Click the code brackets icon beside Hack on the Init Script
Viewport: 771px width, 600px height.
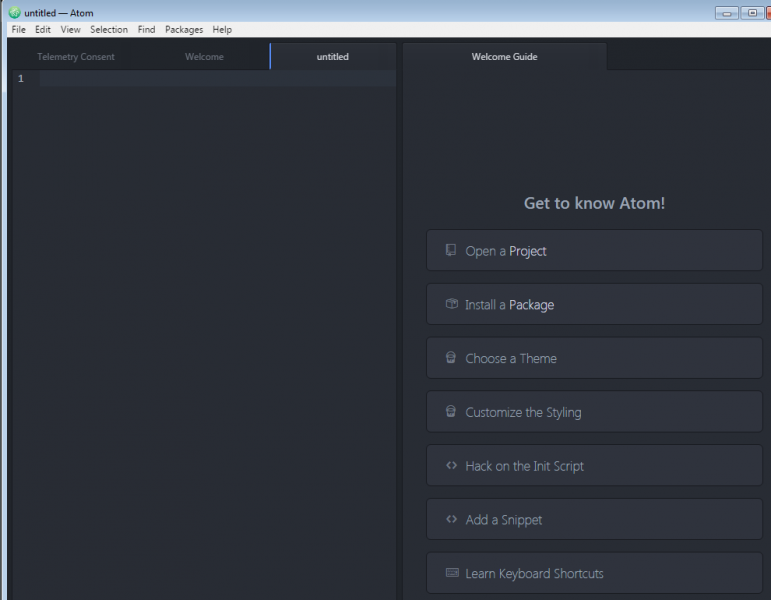coord(451,465)
